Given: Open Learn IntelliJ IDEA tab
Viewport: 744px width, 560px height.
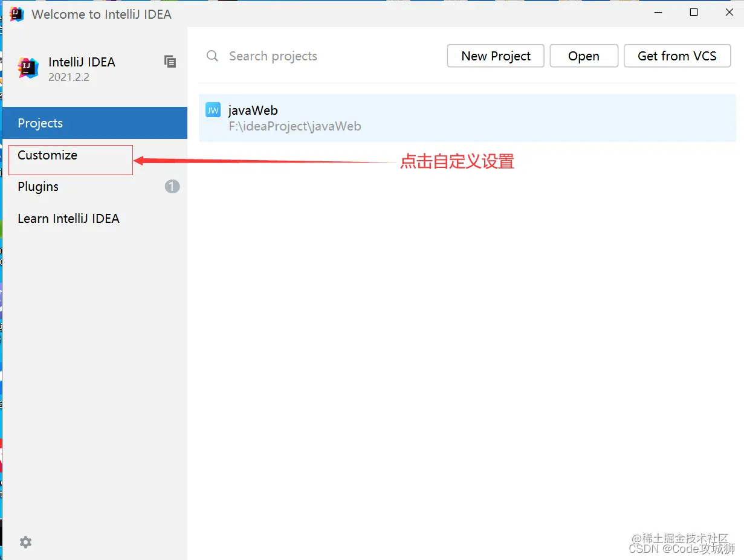Looking at the screenshot, I should tap(95, 219).
